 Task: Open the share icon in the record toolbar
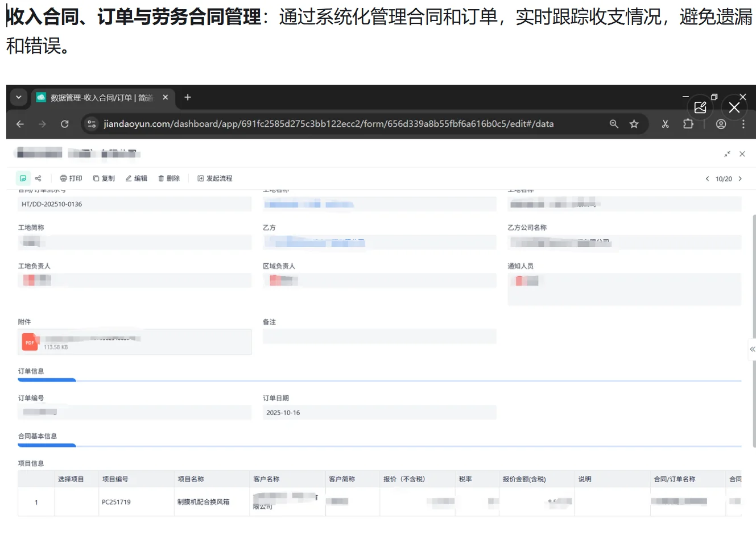[38, 178]
